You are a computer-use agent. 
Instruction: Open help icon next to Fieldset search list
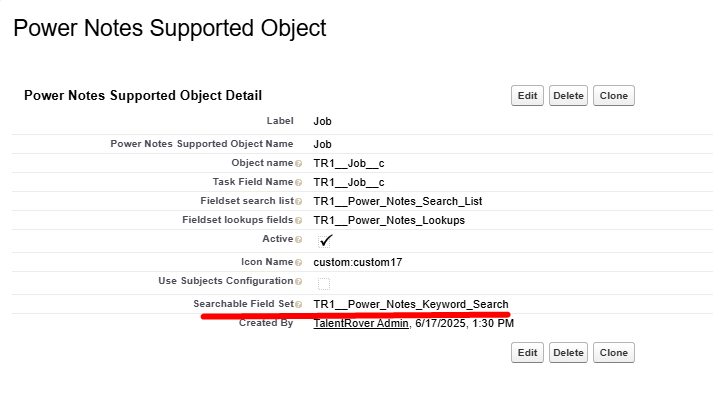coord(298,202)
